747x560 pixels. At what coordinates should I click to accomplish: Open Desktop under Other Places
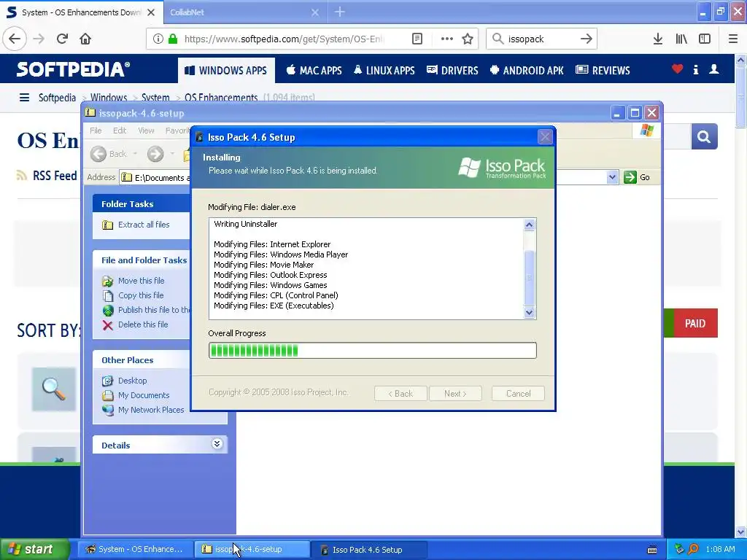133,381
